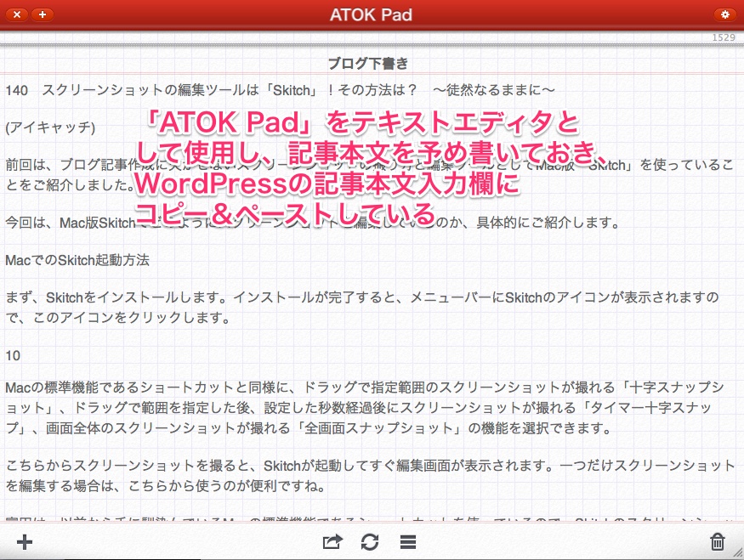
Task: Open settings with the gear button
Action: click(x=724, y=14)
